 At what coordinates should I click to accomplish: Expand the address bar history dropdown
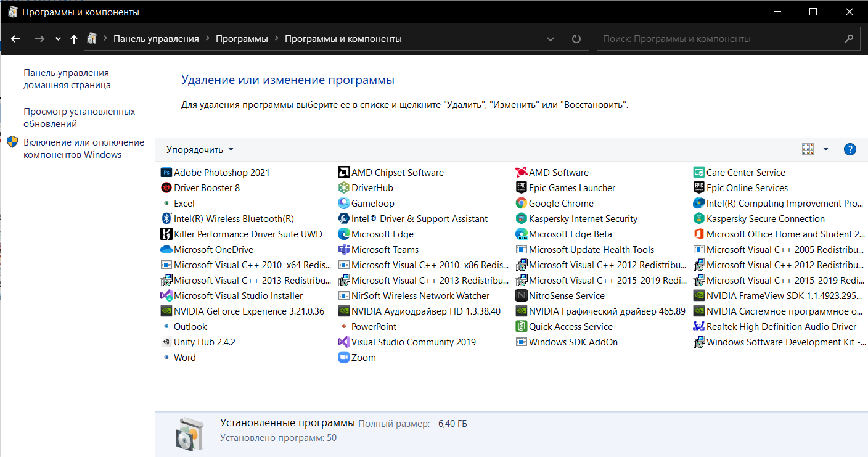click(551, 39)
